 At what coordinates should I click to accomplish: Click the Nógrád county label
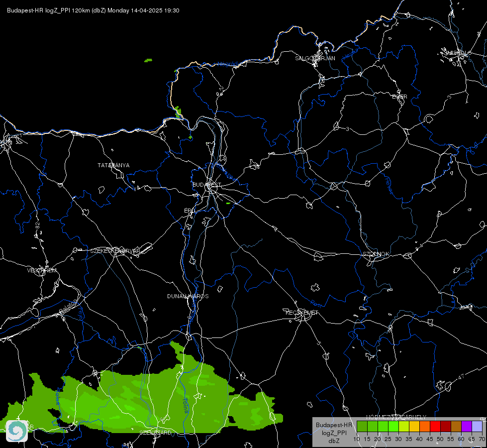coord(227,64)
